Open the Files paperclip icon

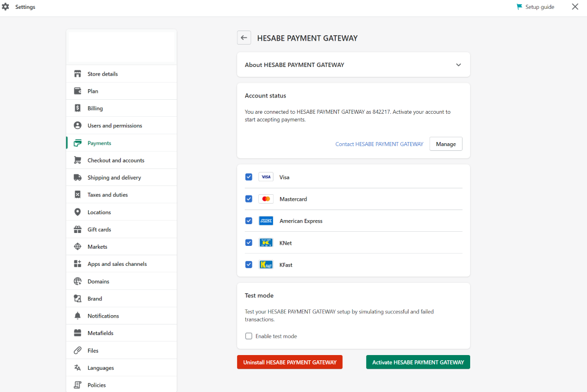pos(77,350)
